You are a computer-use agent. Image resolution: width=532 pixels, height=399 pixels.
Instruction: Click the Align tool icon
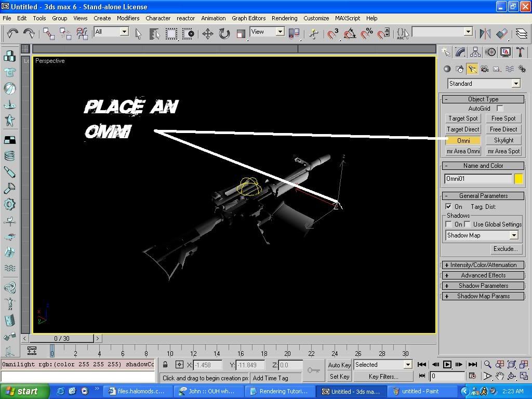502,34
